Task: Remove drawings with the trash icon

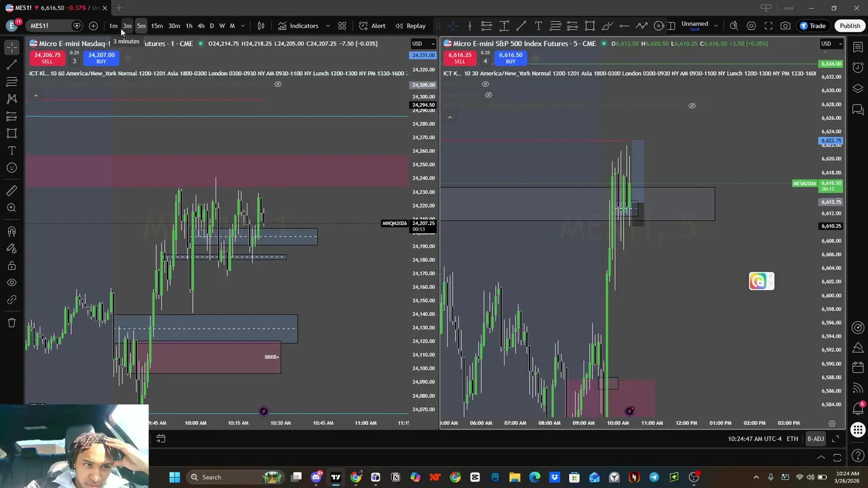Action: click(12, 323)
